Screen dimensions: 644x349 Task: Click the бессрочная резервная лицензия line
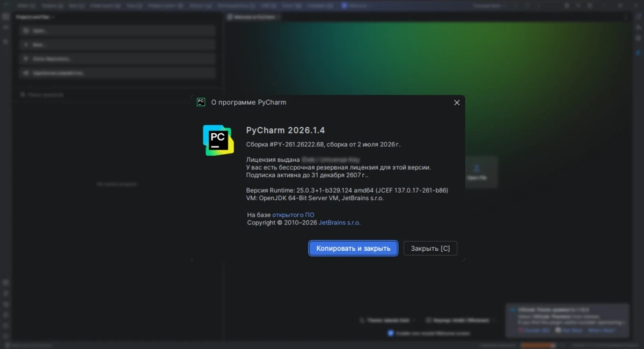(x=339, y=167)
